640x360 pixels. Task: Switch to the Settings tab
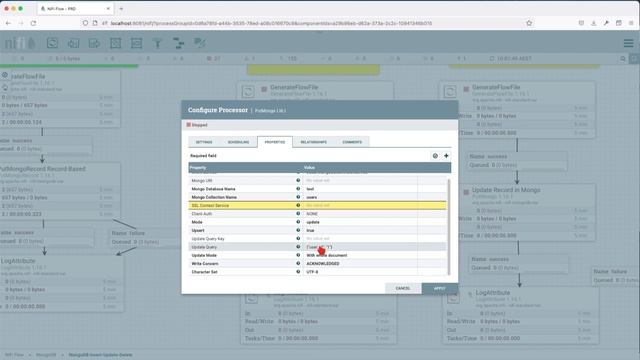[204, 142]
